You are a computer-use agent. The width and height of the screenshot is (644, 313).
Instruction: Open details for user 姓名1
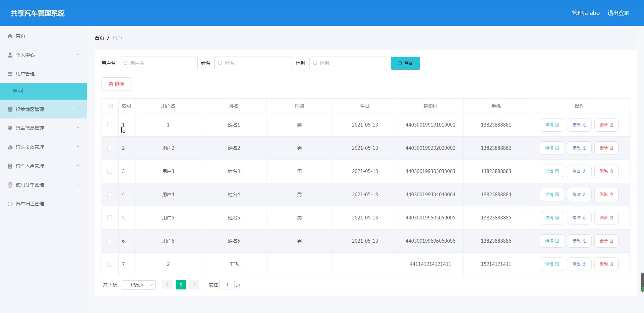pos(552,125)
